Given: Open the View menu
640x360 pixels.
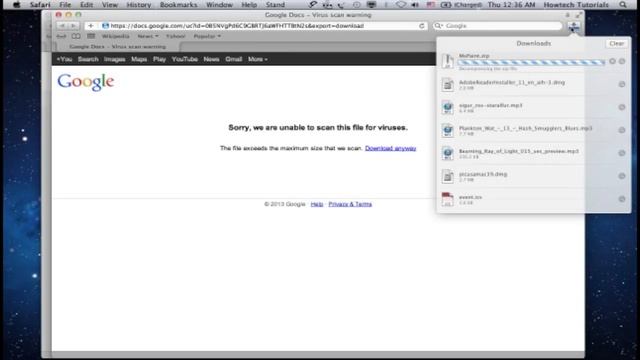Looking at the screenshot, I should pos(110,5).
